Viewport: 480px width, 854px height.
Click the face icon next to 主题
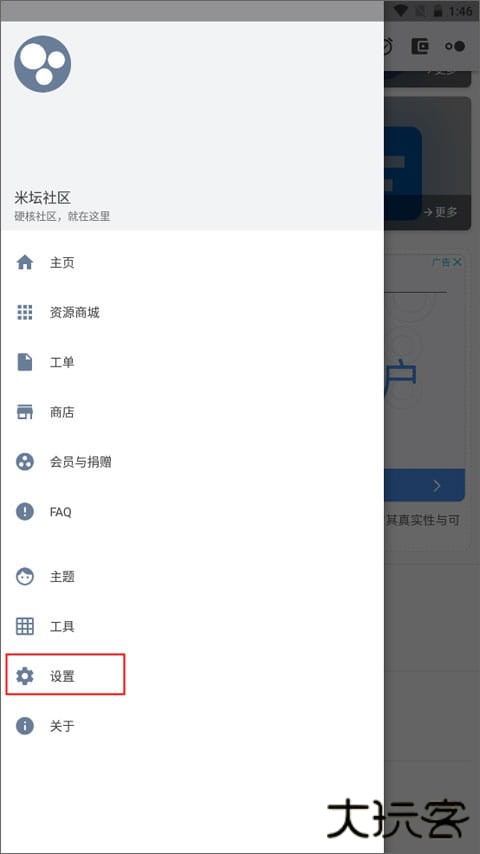click(x=25, y=576)
